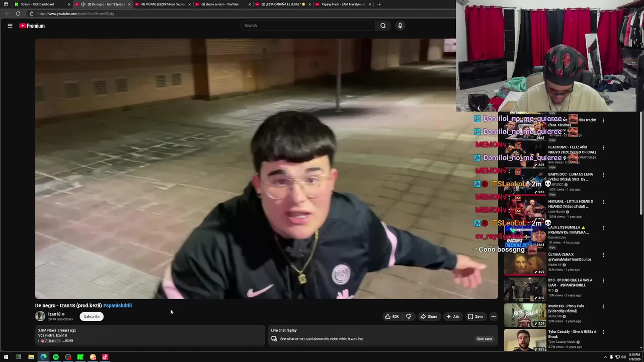
Task: Open options menu for Tyler Cassidy video
Action: tap(603, 332)
